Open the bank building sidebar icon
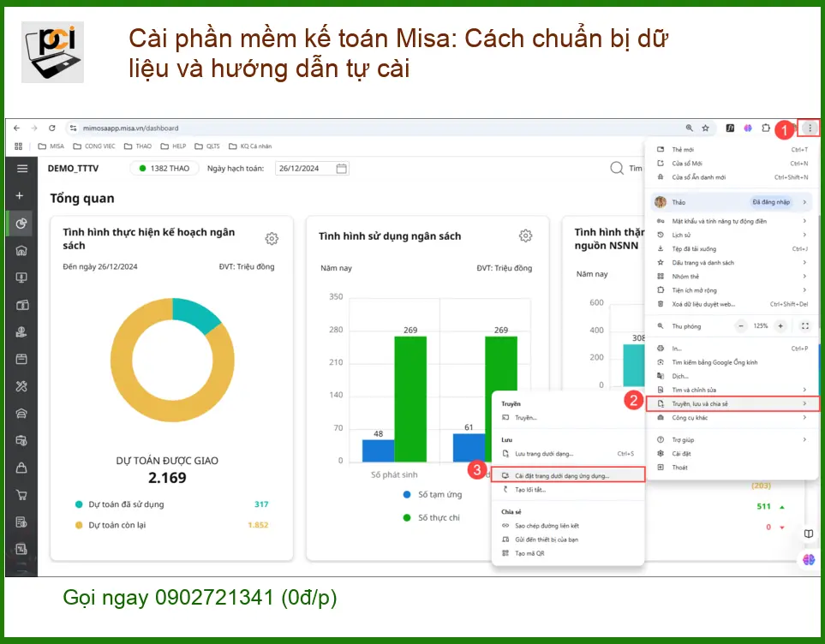The height and width of the screenshot is (644, 825). click(x=21, y=250)
